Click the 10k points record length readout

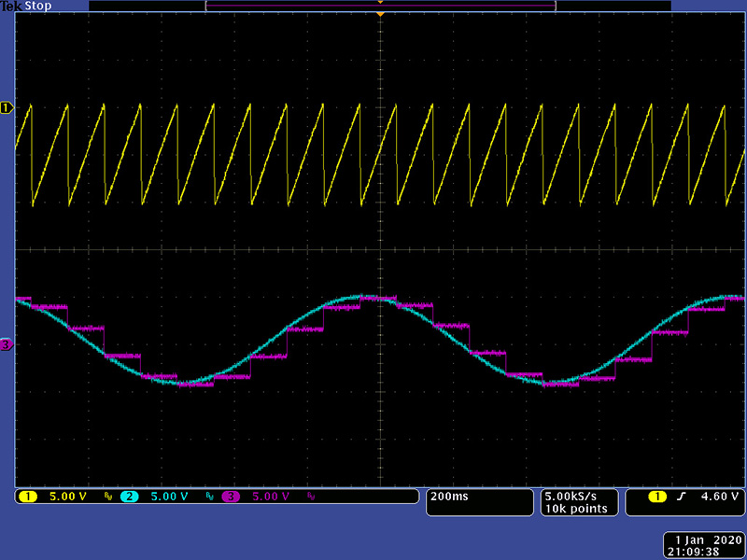[x=577, y=509]
